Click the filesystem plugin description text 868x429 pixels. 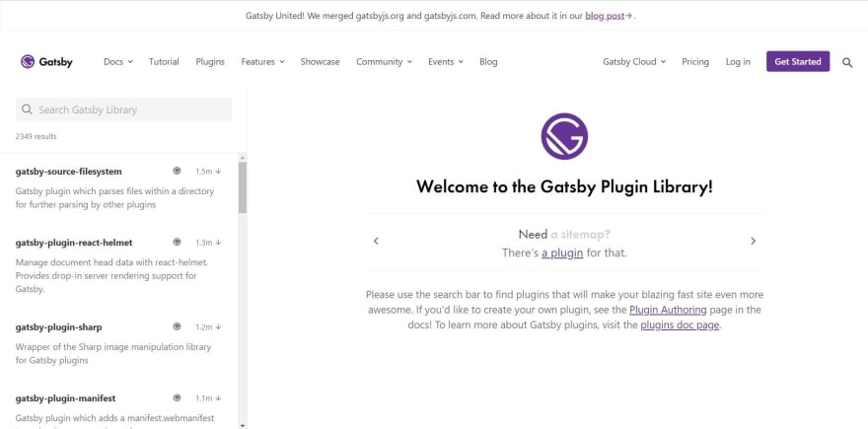point(114,197)
